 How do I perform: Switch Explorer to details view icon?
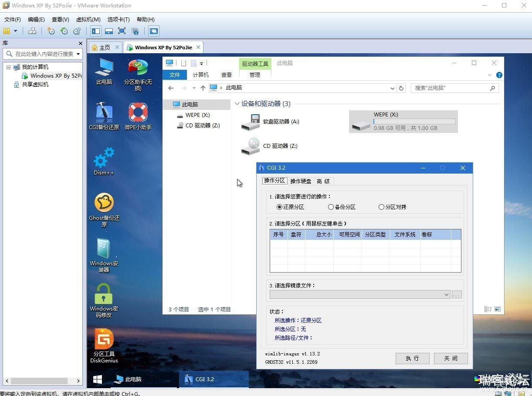(x=488, y=309)
